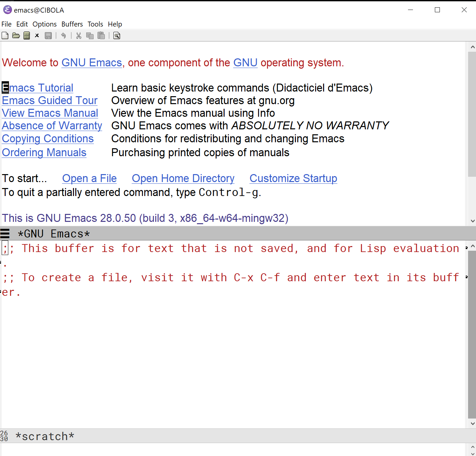Image resolution: width=476 pixels, height=456 pixels.
Task: Click the Cut scissors toolbar icon
Action: 79,35
